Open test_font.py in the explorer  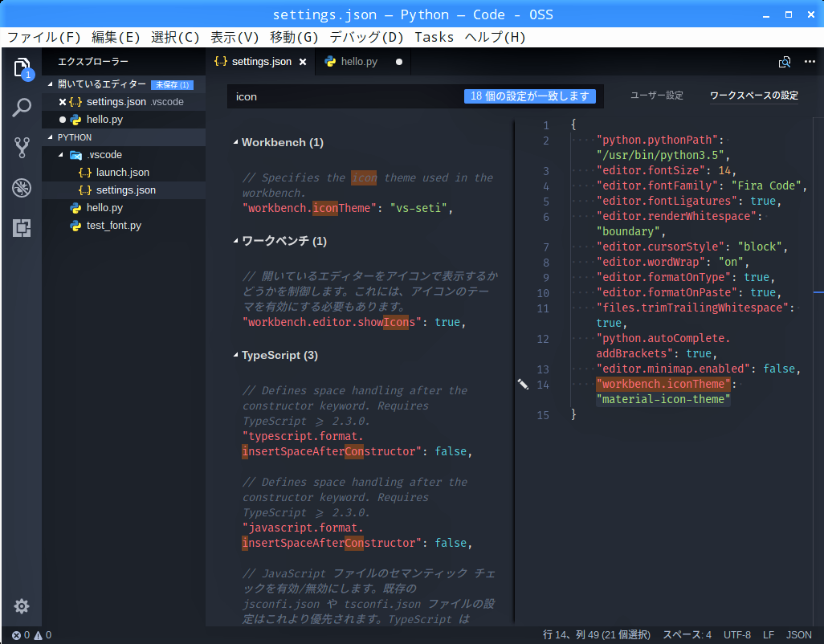[124, 226]
